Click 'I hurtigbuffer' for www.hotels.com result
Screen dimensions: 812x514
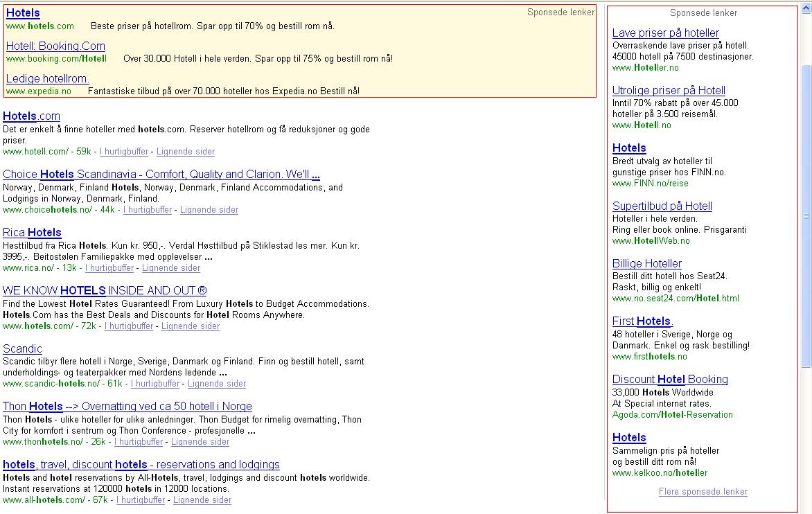[x=129, y=326]
